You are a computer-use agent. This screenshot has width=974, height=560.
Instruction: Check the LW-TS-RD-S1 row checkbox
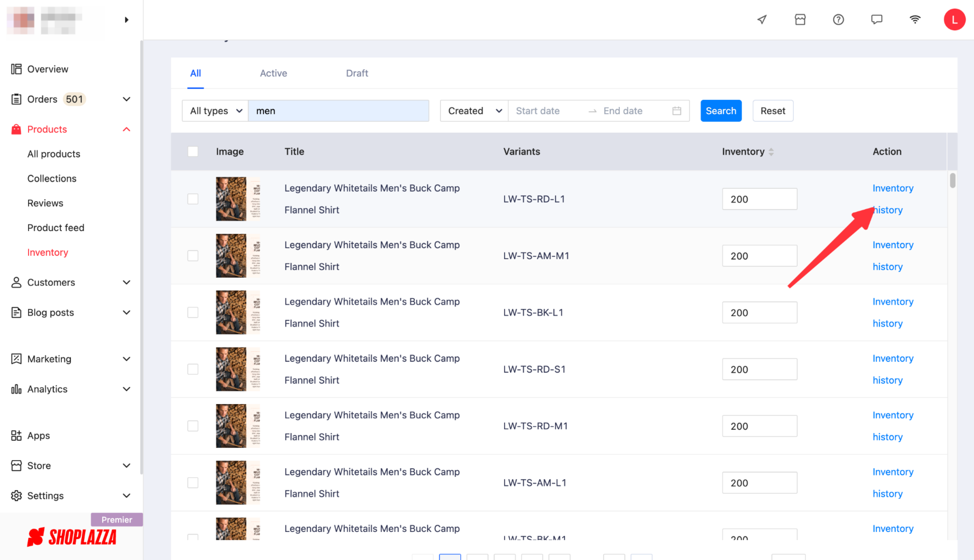[193, 369]
